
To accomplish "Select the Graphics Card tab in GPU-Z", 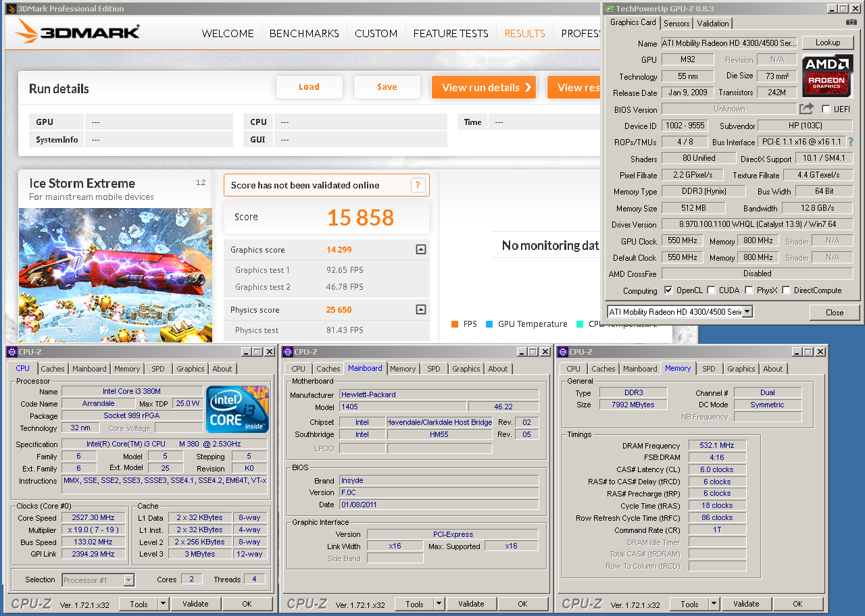I will click(633, 22).
